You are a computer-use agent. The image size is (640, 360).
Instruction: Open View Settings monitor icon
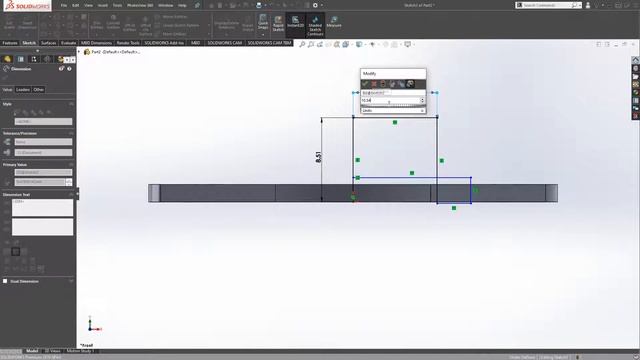(408, 44)
